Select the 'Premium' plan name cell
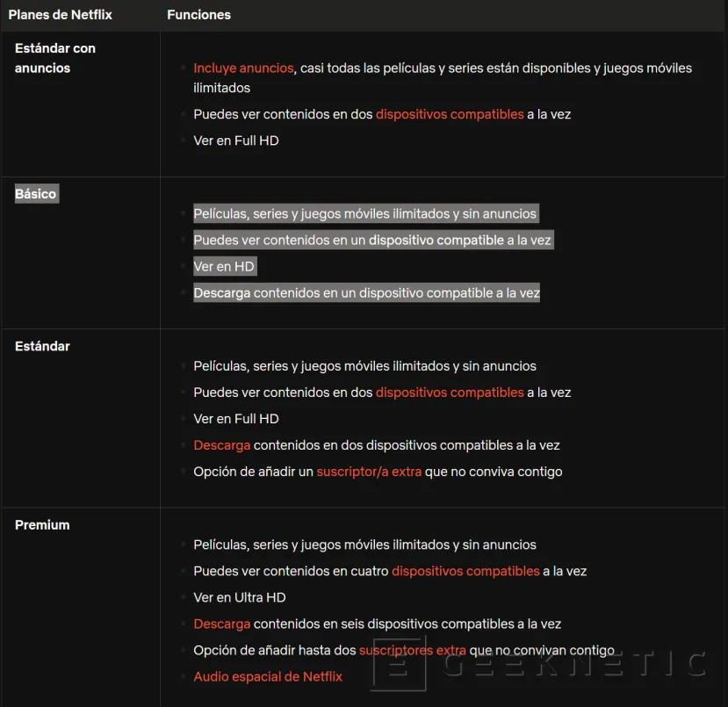Screen dimensions: 728x707 tap(42, 525)
